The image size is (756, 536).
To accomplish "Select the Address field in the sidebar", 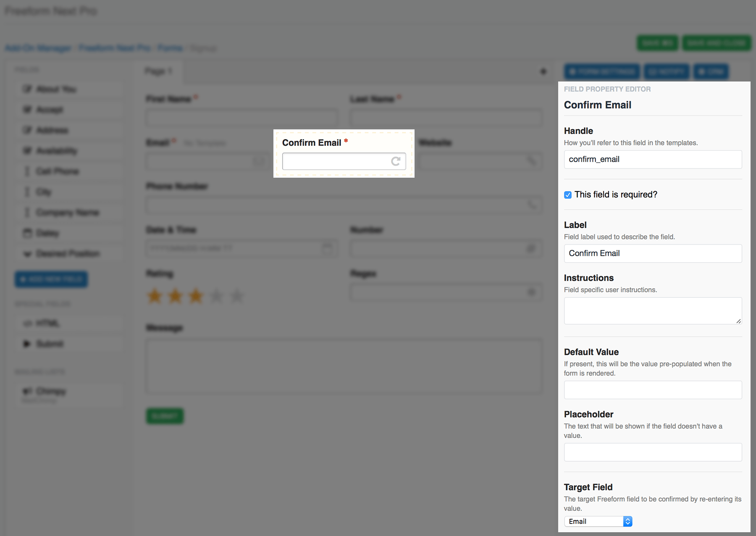I will [69, 130].
